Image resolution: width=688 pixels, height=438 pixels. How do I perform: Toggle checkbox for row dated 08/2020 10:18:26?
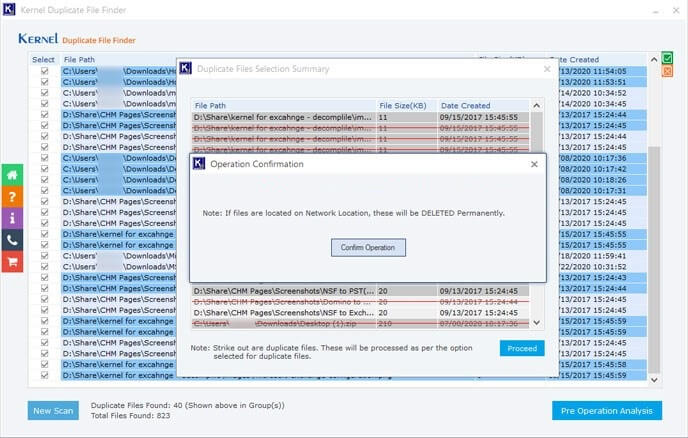click(x=44, y=180)
